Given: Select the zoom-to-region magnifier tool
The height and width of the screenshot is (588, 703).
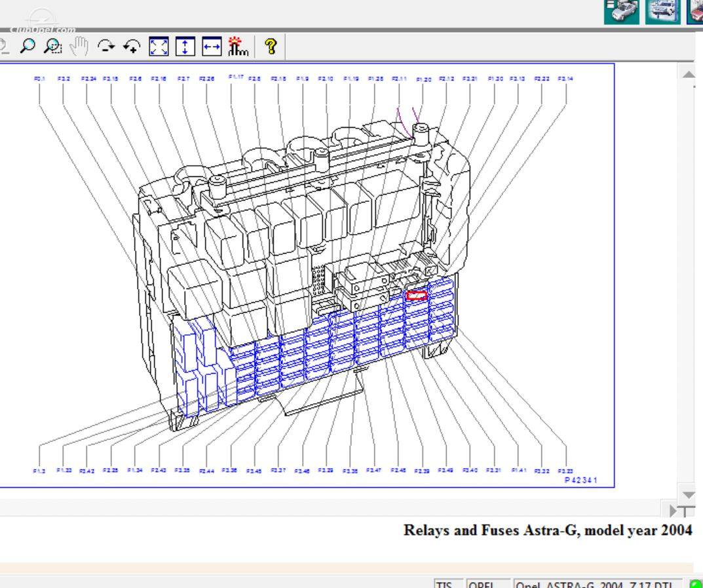Looking at the screenshot, I should 52,46.
